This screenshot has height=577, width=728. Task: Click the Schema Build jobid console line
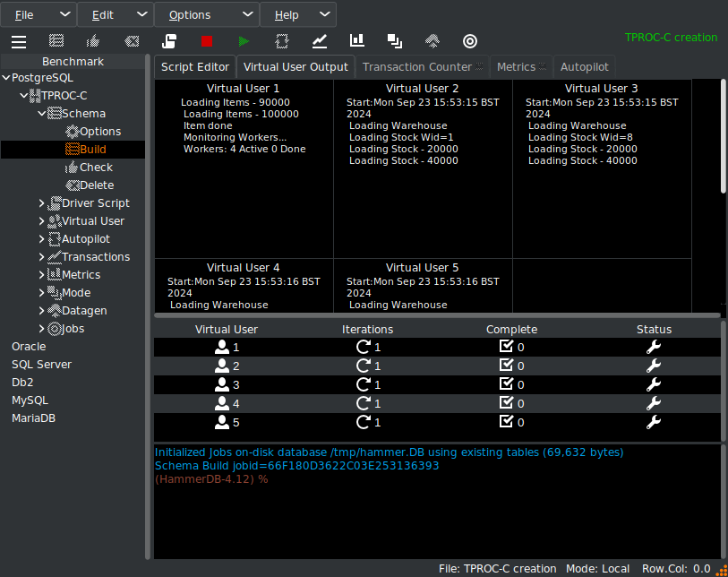(296, 466)
